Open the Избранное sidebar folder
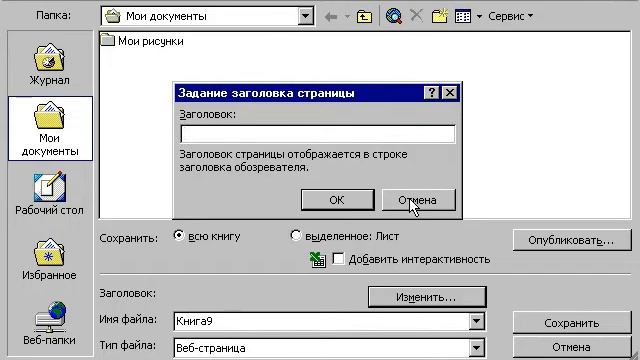640x360 pixels. [x=49, y=259]
